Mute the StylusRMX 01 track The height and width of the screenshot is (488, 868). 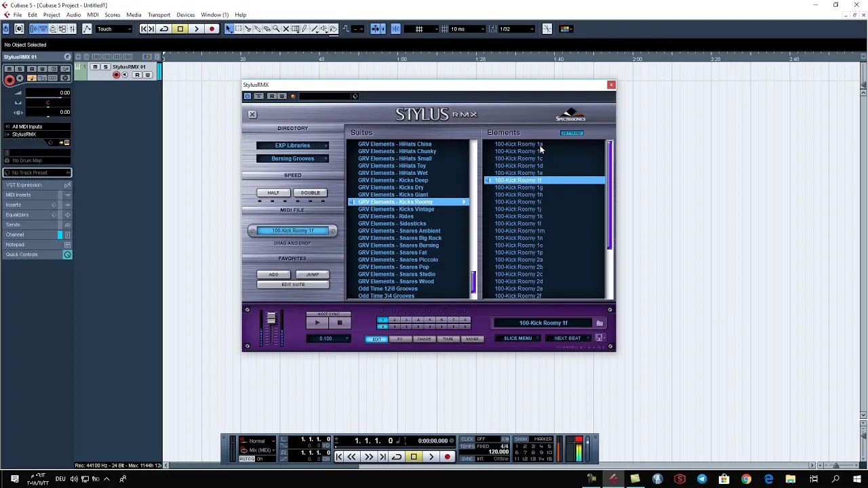click(x=95, y=67)
